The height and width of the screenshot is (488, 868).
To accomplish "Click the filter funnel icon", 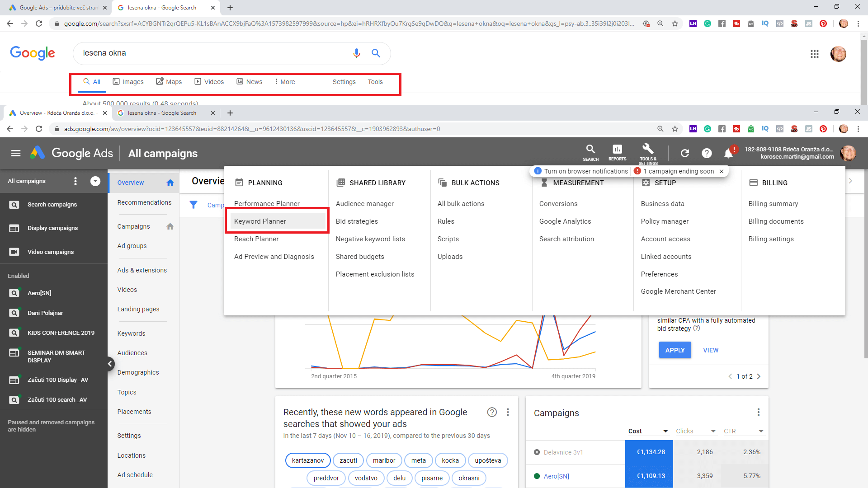I will [x=193, y=205].
